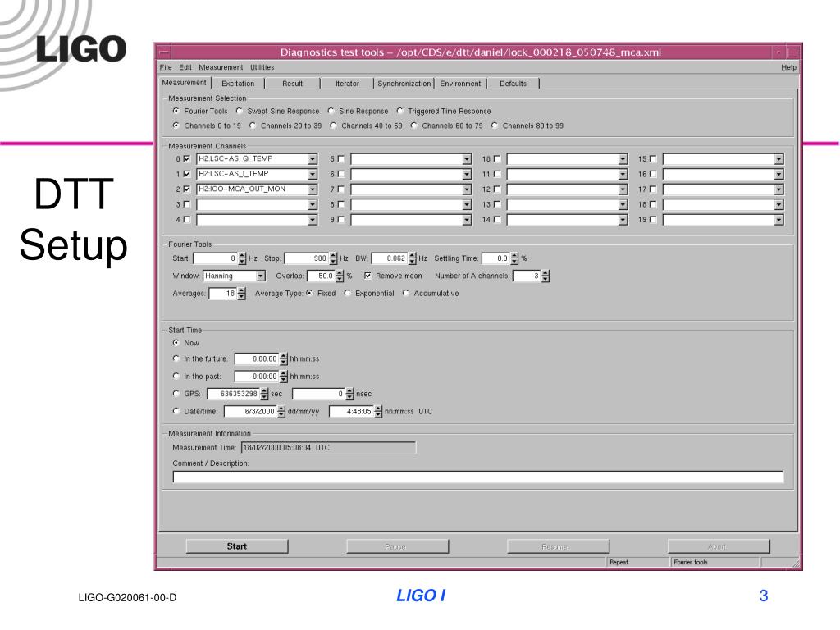Click the Start frequency stepper arrows
Image resolution: width=840 pixels, height=630 pixels.
pos(242,258)
